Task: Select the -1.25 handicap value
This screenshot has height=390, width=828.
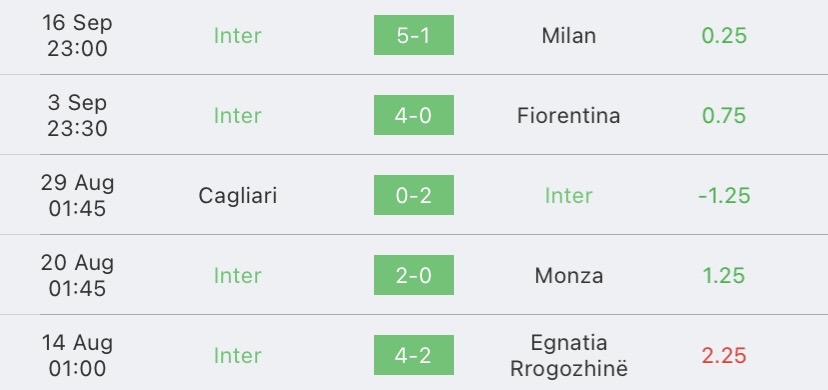Action: pos(724,195)
